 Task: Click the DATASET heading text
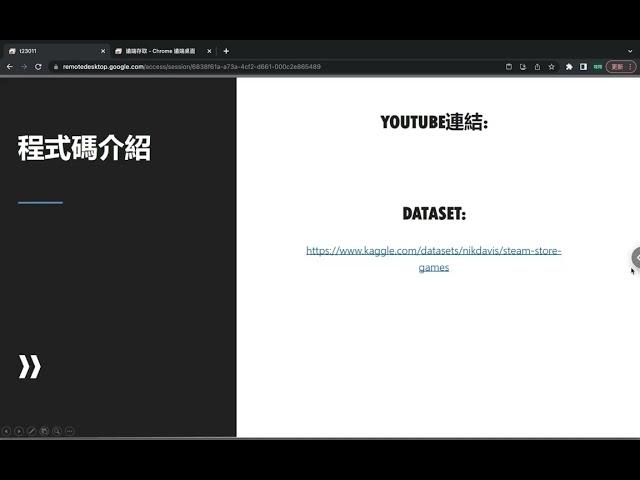point(434,213)
